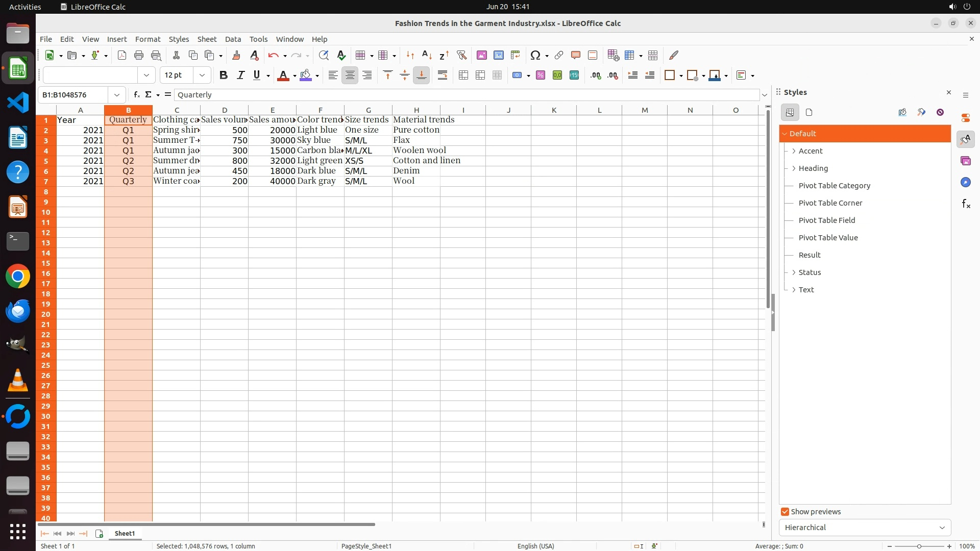The width and height of the screenshot is (980, 551).
Task: Open the font size dropdown
Action: coord(202,76)
